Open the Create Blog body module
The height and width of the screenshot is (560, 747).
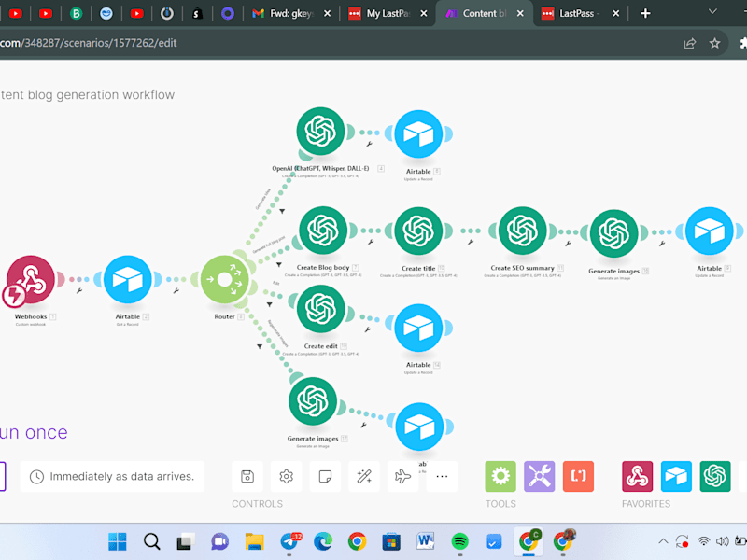pyautogui.click(x=323, y=231)
